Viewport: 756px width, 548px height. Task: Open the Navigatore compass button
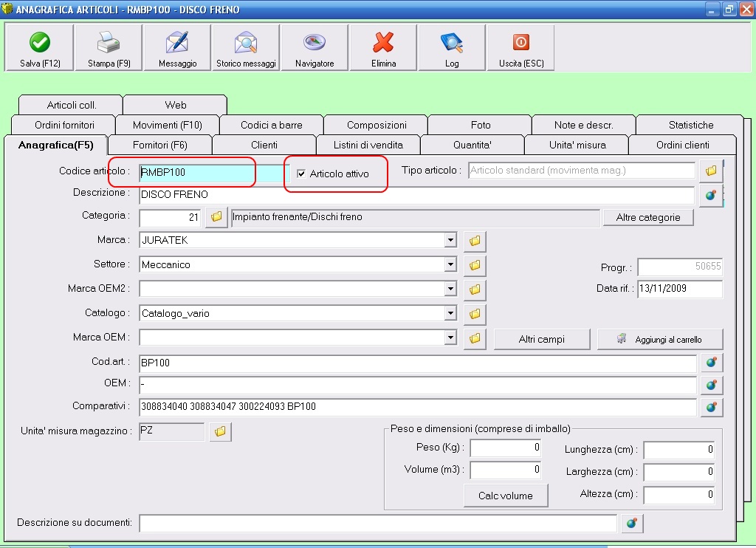[315, 48]
